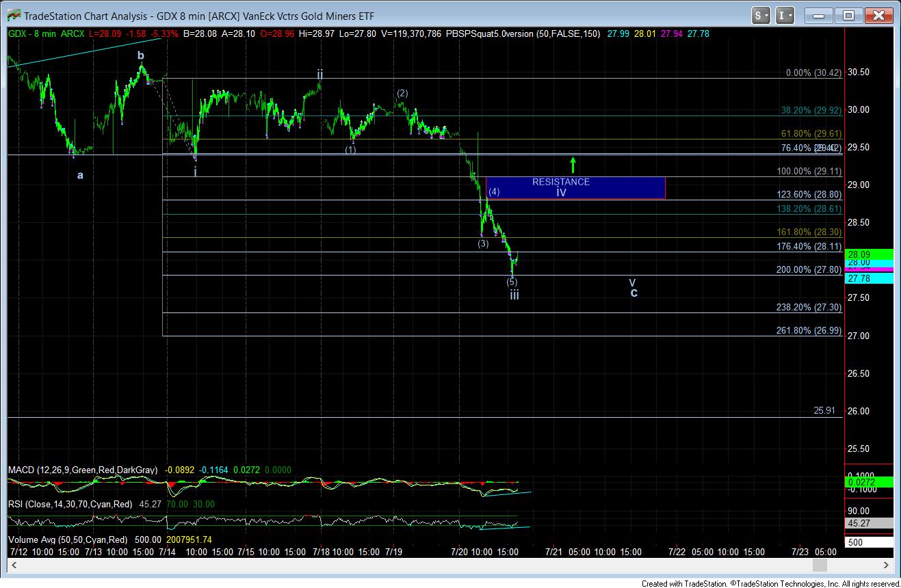Screen dimensions: 901x588
Task: Select the blue RESISTANCE rectangle on chart
Action: click(x=575, y=188)
